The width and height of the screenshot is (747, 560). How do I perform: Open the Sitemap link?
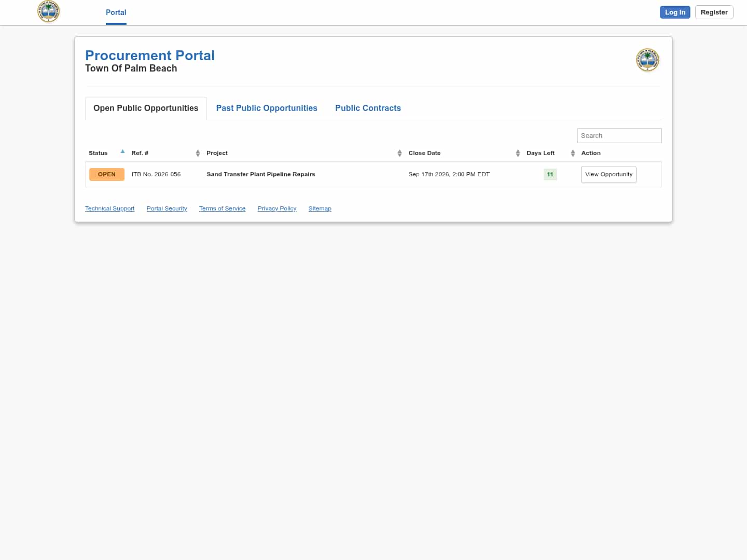coord(320,208)
